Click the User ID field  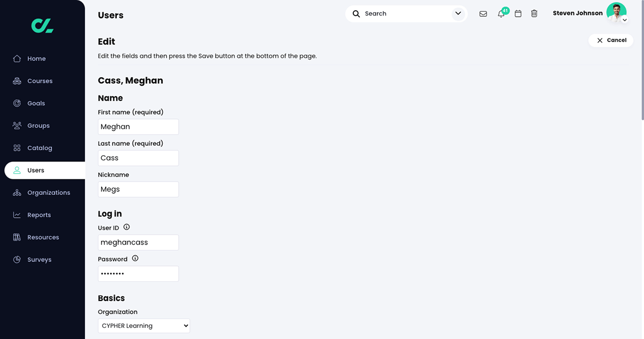pyautogui.click(x=139, y=242)
